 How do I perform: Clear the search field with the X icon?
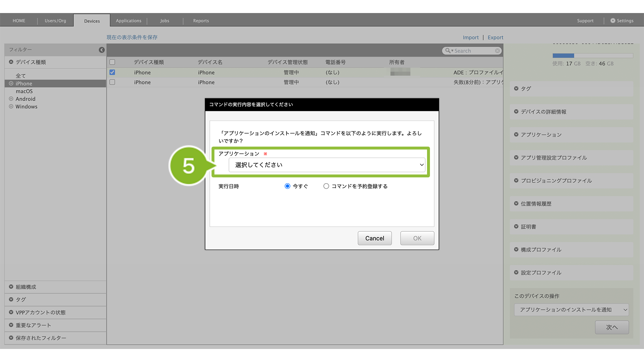[x=497, y=51]
